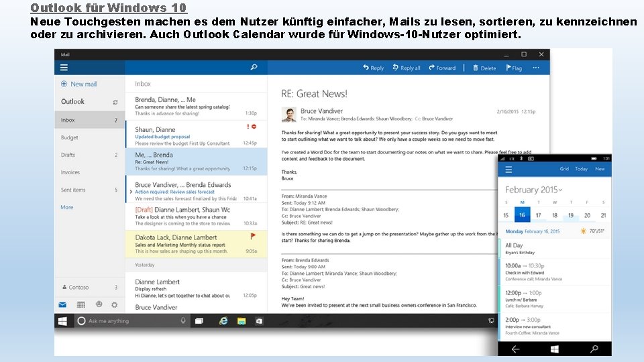This screenshot has width=644, height=362.
Task: Open the Bryan's Birthday all-day event
Action: (555, 249)
